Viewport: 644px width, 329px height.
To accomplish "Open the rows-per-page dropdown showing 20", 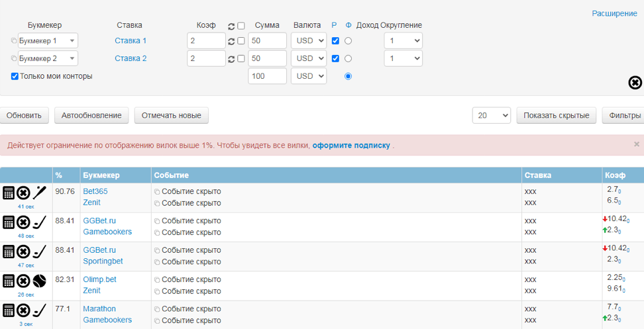I will (x=492, y=115).
